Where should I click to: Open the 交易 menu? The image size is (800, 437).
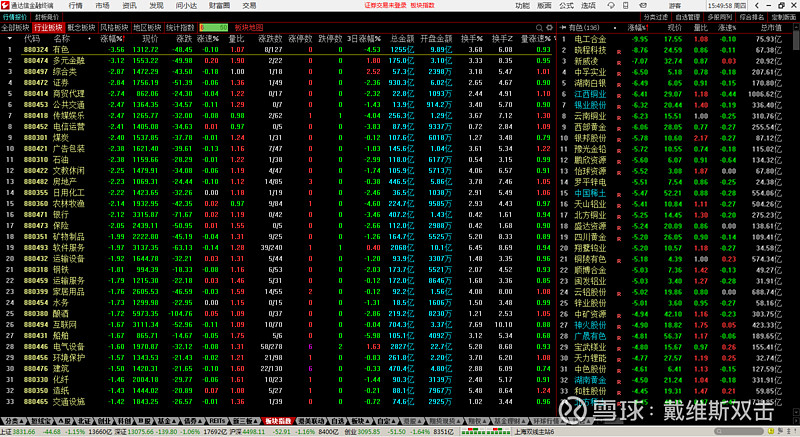[249, 6]
